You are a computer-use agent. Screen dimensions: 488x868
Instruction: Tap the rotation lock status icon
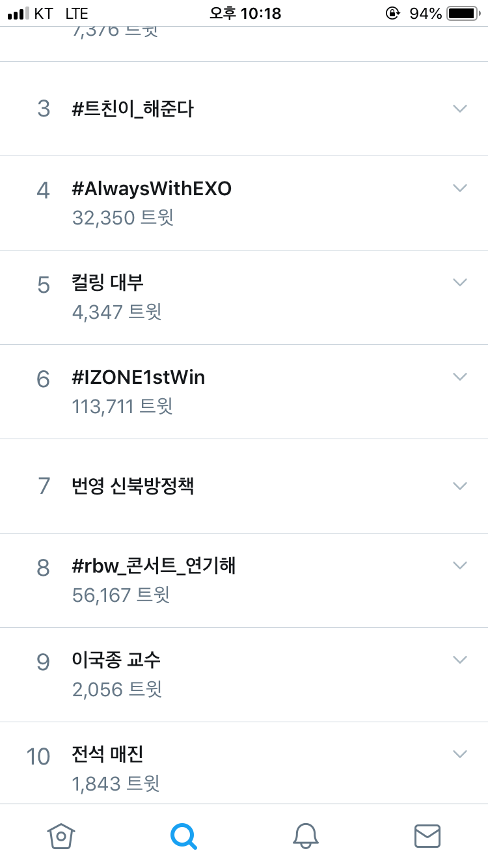tap(392, 13)
